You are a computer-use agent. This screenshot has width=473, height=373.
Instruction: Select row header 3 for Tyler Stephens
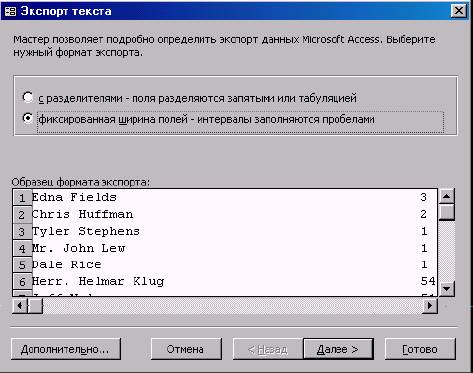tap(22, 232)
